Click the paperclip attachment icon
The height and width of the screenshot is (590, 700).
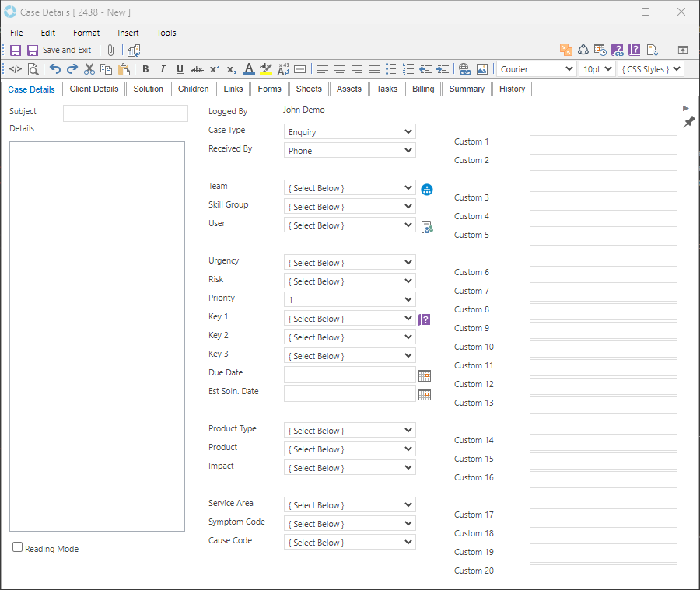[x=110, y=51]
